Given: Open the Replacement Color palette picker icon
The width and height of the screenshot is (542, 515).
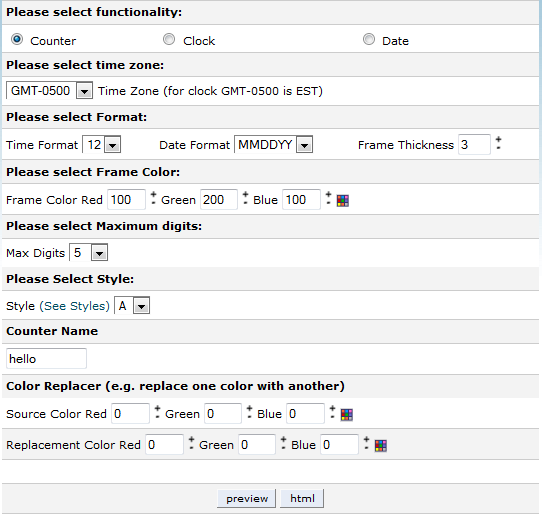Looking at the screenshot, I should [381, 446].
